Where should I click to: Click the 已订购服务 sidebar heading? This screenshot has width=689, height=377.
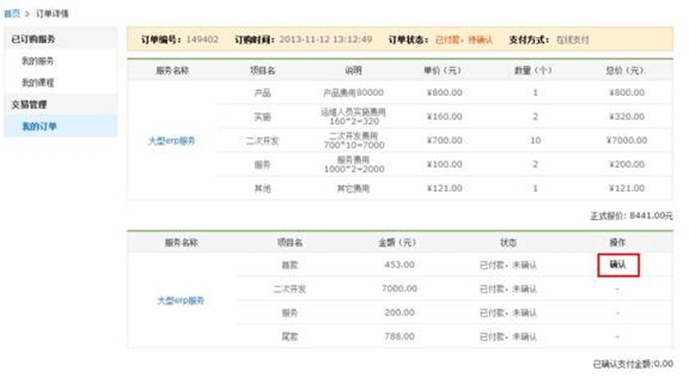(x=33, y=39)
